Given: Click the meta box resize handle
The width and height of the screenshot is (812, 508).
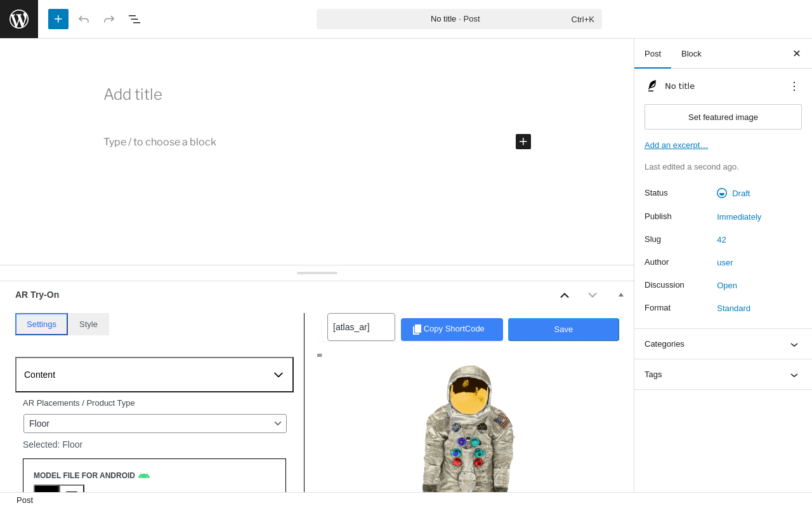Looking at the screenshot, I should click(x=317, y=273).
